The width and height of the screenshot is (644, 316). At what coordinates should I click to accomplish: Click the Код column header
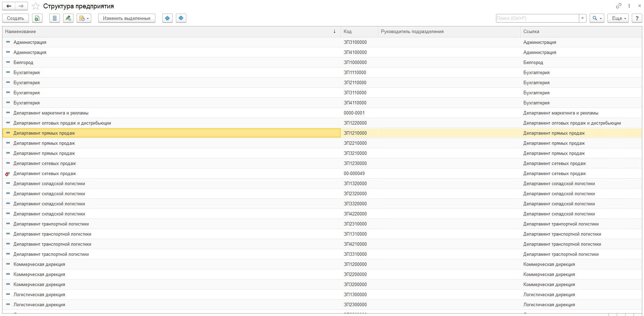pyautogui.click(x=359, y=32)
